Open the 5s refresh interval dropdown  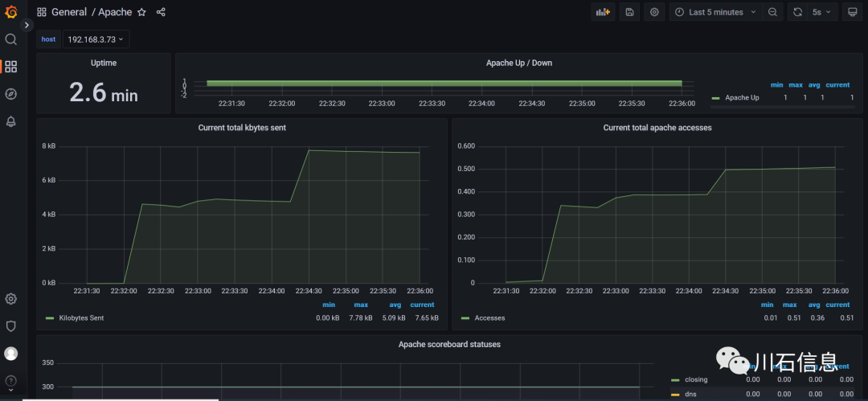822,12
